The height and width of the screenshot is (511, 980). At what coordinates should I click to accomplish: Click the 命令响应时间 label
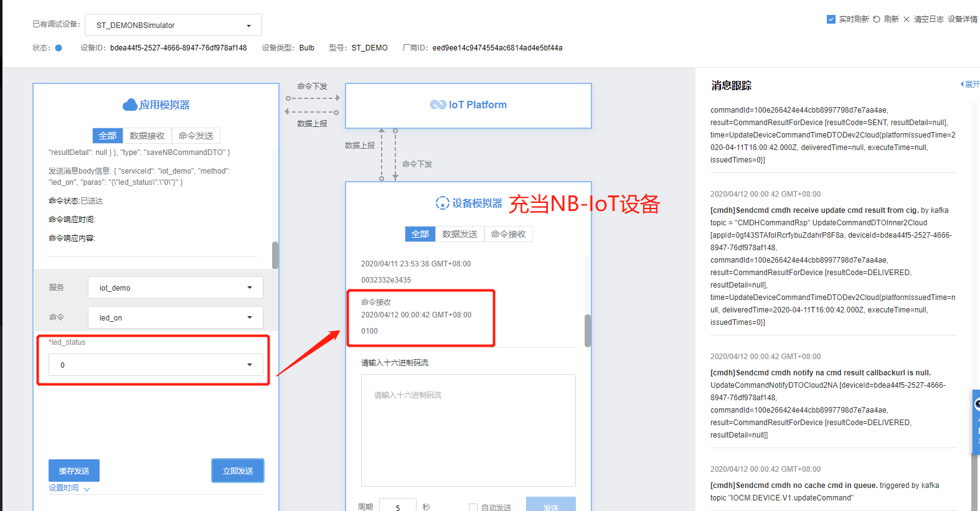coord(72,220)
